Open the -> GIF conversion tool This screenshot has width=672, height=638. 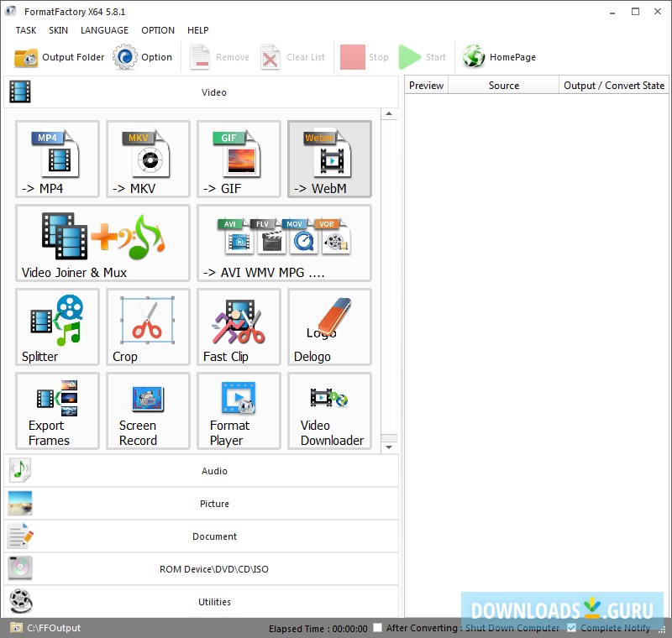(239, 159)
